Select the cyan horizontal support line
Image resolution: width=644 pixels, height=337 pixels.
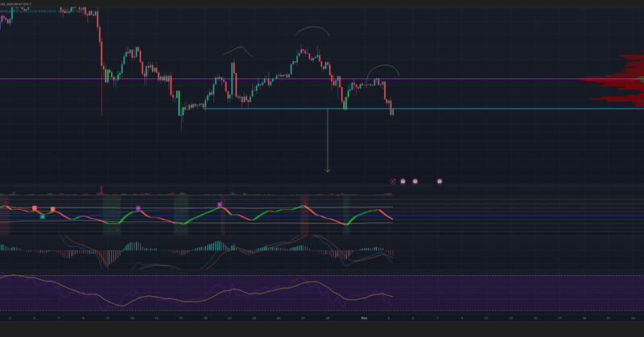(x=424, y=109)
